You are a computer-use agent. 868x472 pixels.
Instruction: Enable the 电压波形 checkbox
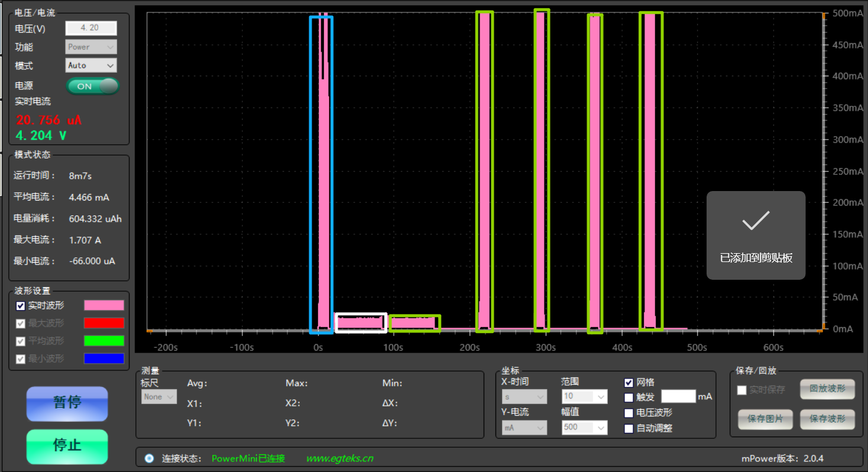pos(629,413)
